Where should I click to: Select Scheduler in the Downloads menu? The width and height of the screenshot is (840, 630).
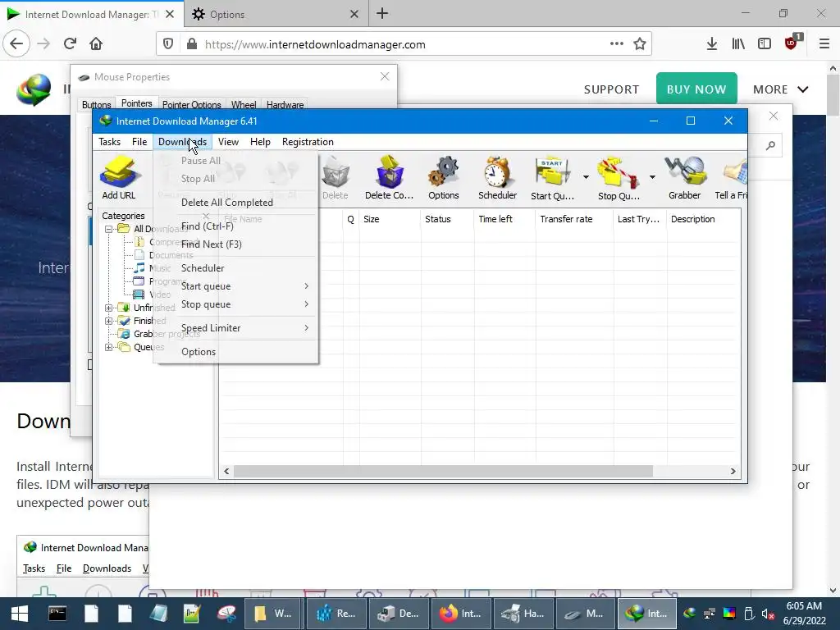(235, 268)
